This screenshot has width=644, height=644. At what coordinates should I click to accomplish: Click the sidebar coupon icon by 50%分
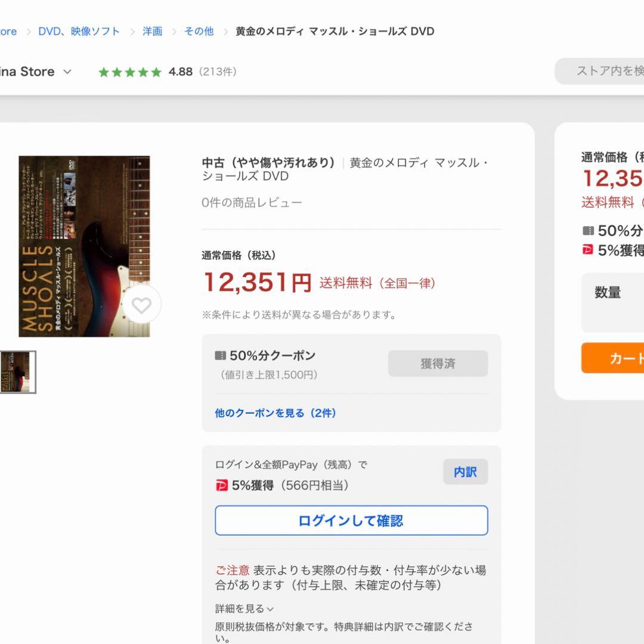pyautogui.click(x=588, y=231)
